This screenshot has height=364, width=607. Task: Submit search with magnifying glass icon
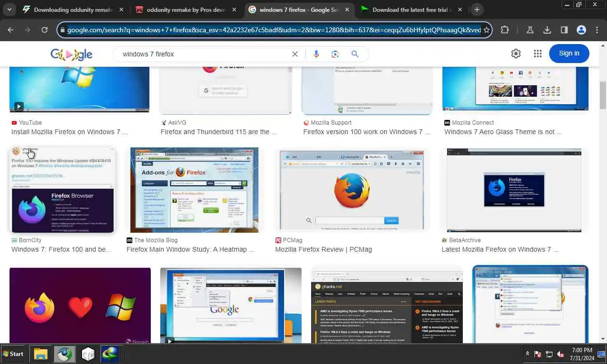[355, 54]
